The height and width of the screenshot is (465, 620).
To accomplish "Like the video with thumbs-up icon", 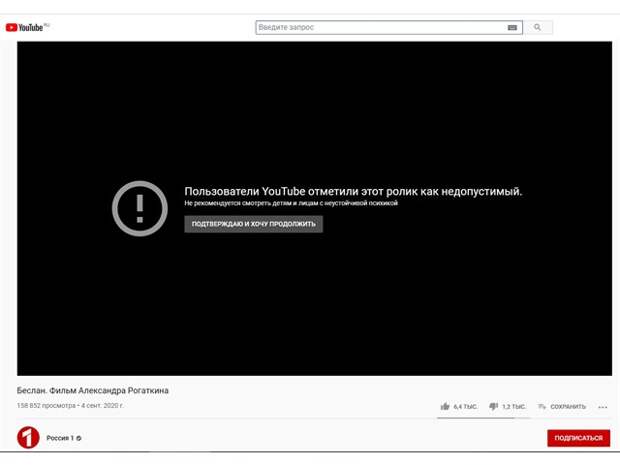I will pyautogui.click(x=445, y=406).
